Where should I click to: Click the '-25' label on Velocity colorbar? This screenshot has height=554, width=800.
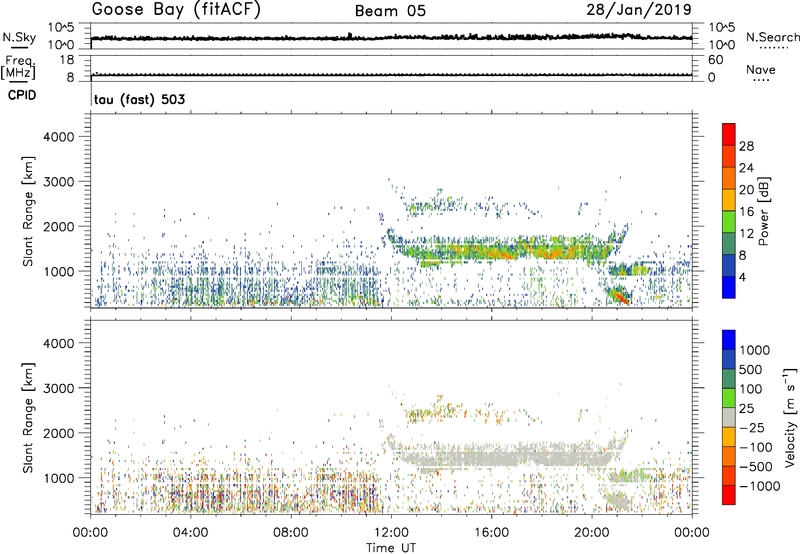coord(752,428)
